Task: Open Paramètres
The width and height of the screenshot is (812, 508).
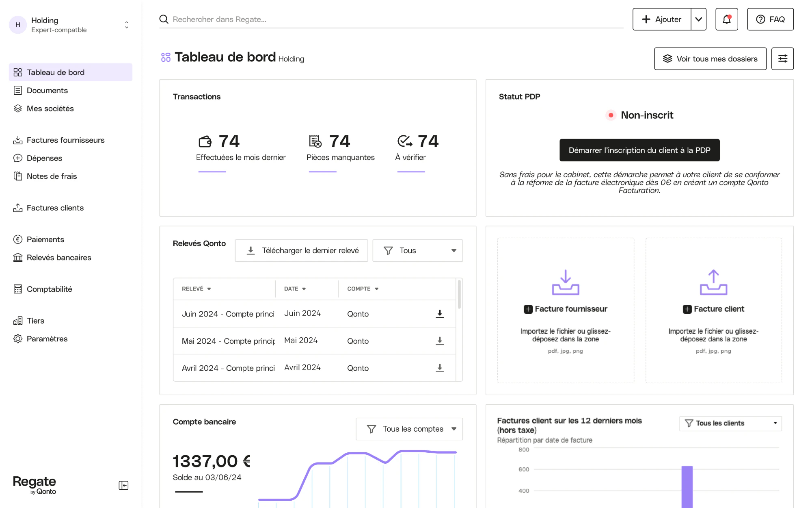Action: point(71,339)
